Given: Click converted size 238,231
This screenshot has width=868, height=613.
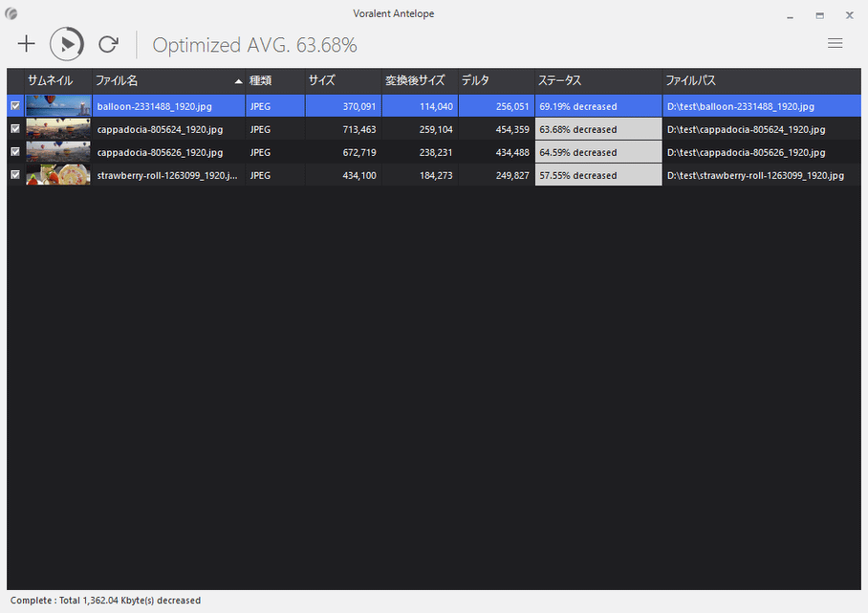Looking at the screenshot, I should pos(436,152).
